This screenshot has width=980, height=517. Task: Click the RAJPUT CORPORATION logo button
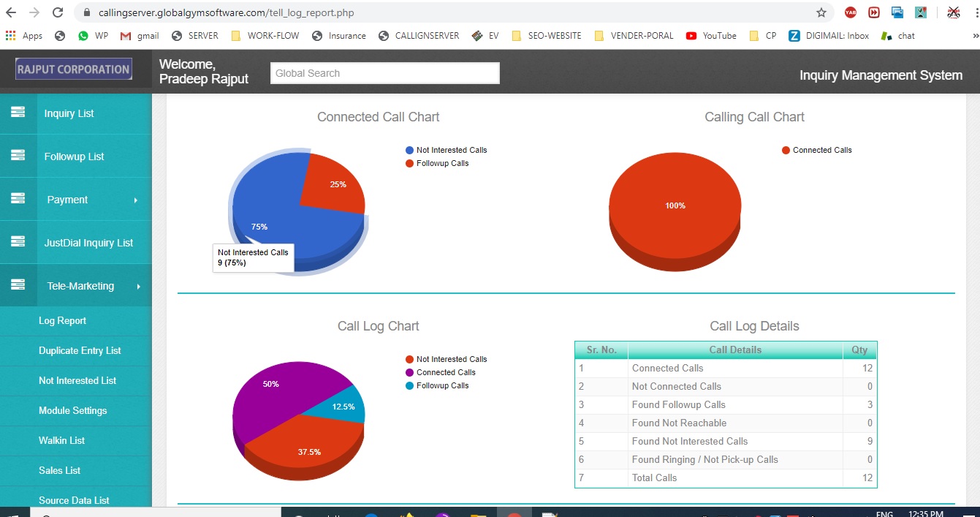coord(74,69)
